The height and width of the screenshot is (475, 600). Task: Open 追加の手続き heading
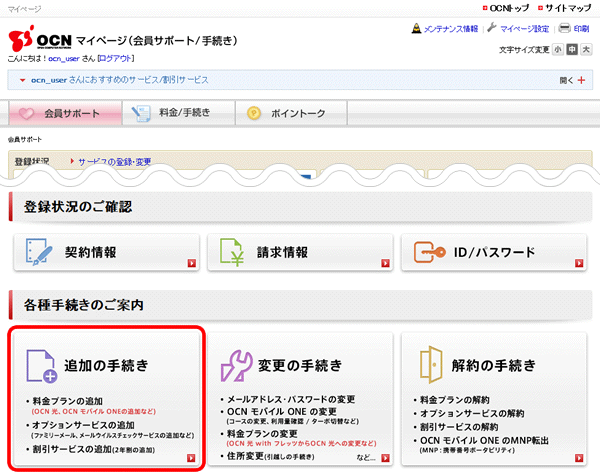click(106, 366)
